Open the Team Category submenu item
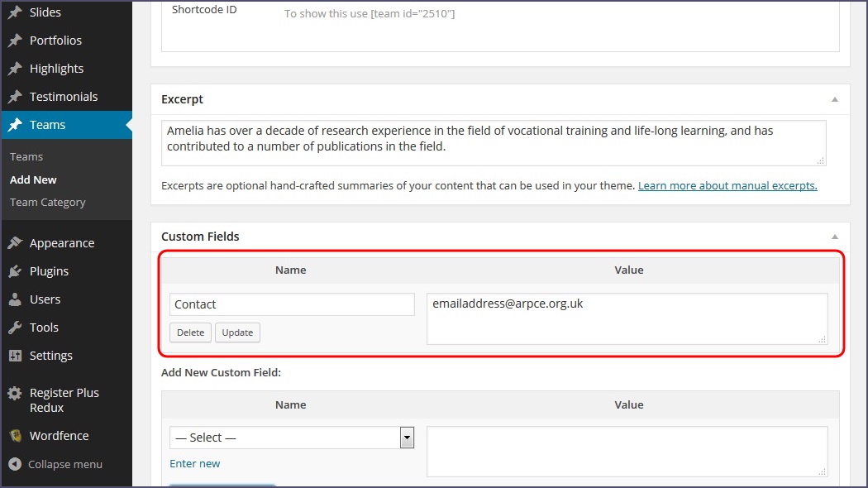Image resolution: width=868 pixels, height=488 pixels. tap(47, 203)
